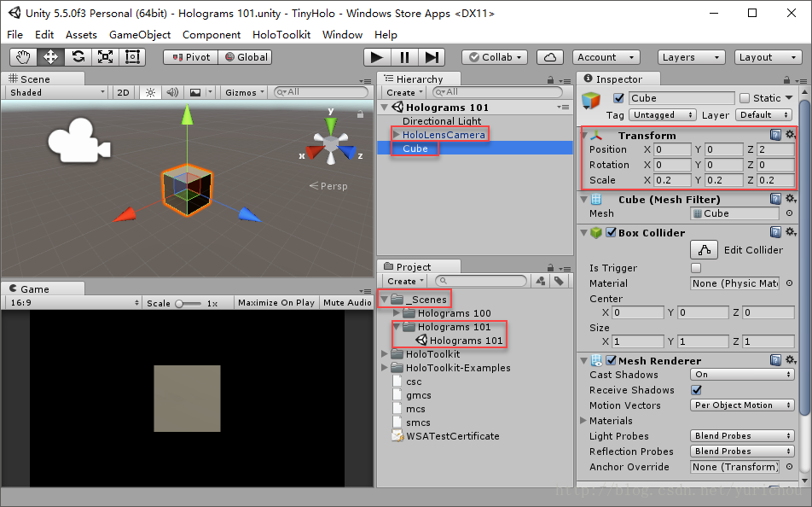Click collider Material object picker circle

789,283
